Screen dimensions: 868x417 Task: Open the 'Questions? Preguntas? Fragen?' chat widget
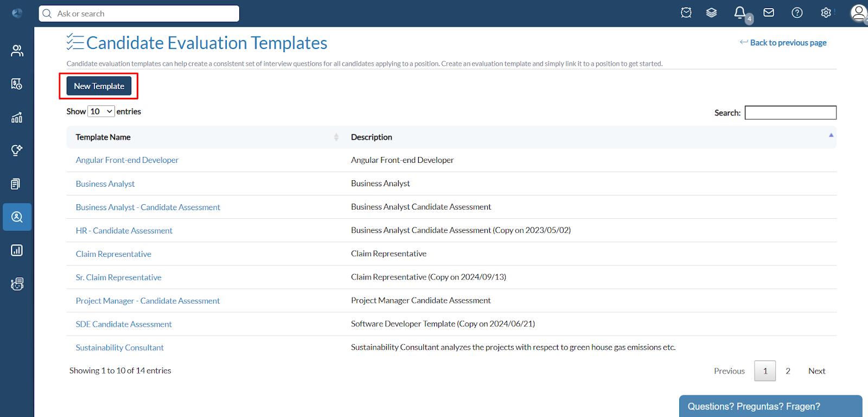coord(770,406)
